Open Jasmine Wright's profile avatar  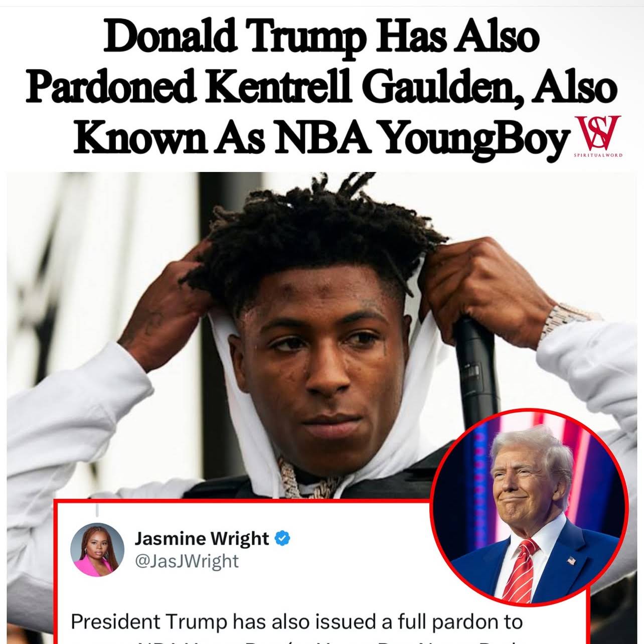click(x=97, y=549)
